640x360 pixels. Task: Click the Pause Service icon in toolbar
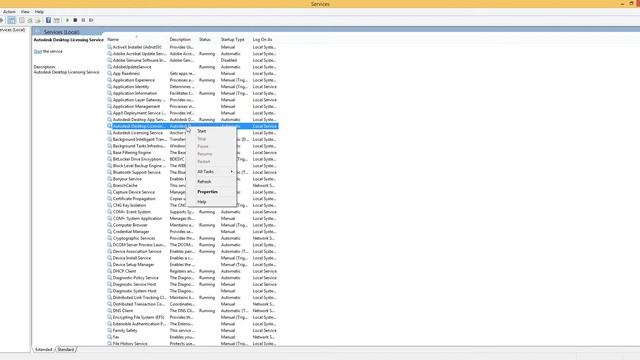tap(83, 20)
